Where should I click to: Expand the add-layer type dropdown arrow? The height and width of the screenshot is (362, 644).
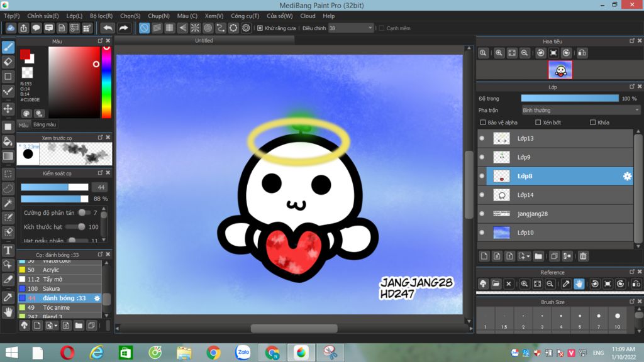point(528,256)
